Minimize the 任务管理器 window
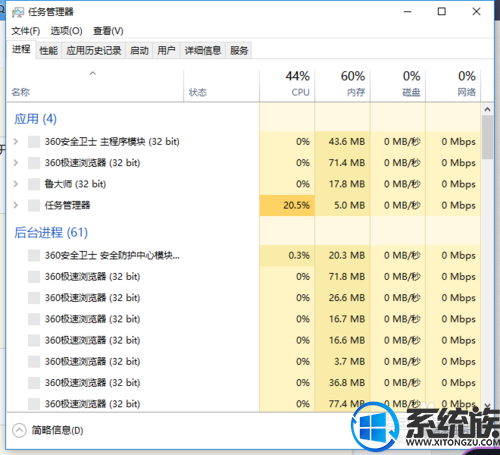Viewport: 500px width, 455px height. [407, 12]
